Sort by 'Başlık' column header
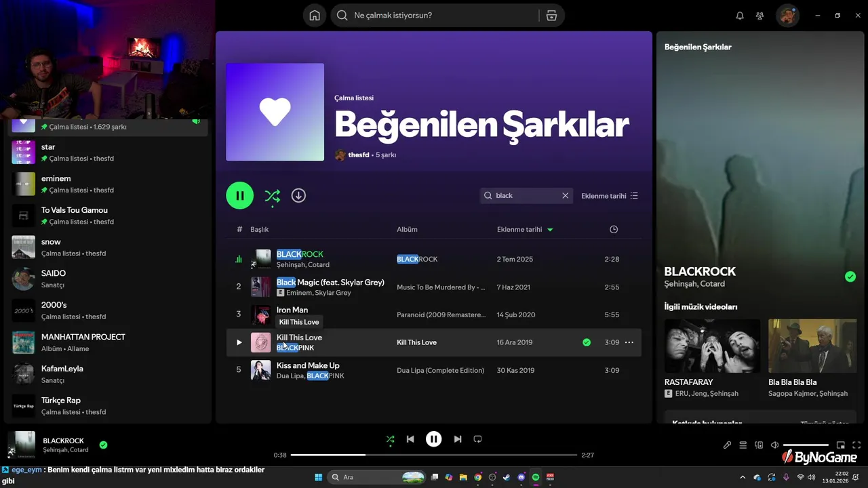The image size is (868, 488). point(260,230)
